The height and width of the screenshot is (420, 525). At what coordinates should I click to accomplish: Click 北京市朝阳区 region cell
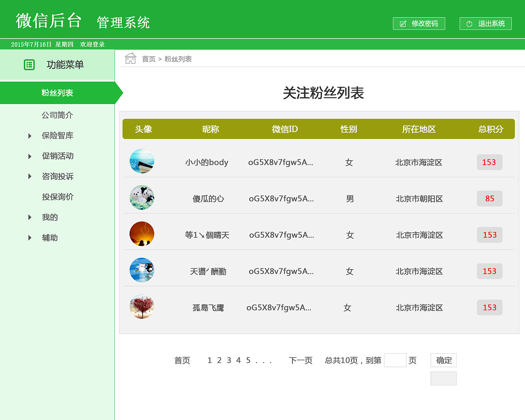(x=419, y=199)
